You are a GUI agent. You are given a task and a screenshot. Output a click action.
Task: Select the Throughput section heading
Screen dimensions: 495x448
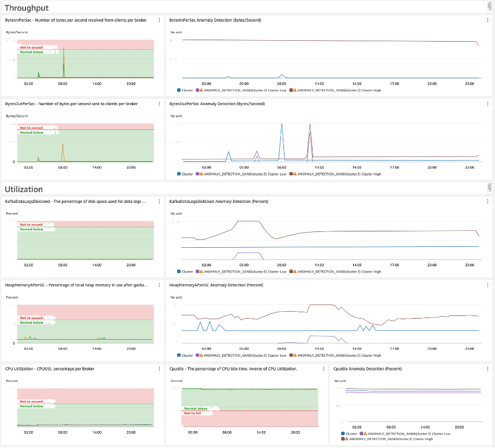click(27, 8)
